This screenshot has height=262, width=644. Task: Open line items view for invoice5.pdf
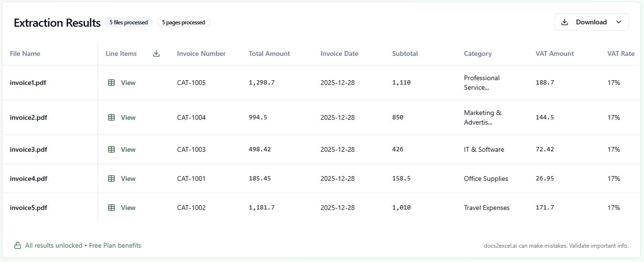point(128,208)
